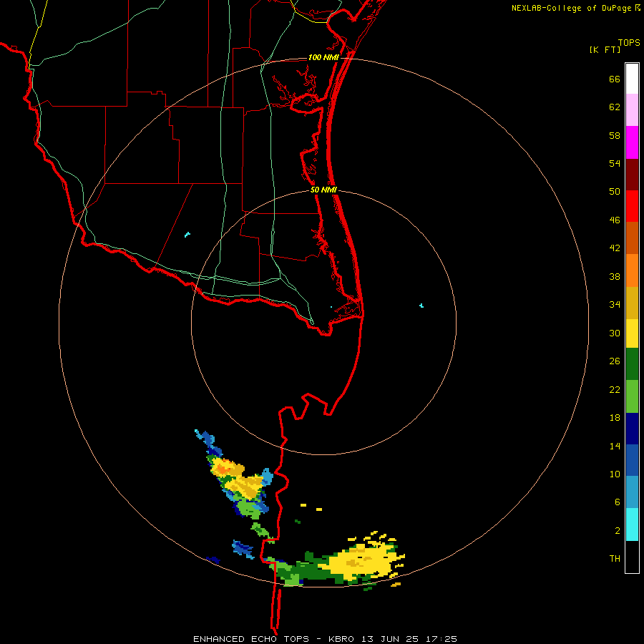Viewport: 644px width, 644px height.
Task: Click the legend value 26
Action: pos(615,361)
